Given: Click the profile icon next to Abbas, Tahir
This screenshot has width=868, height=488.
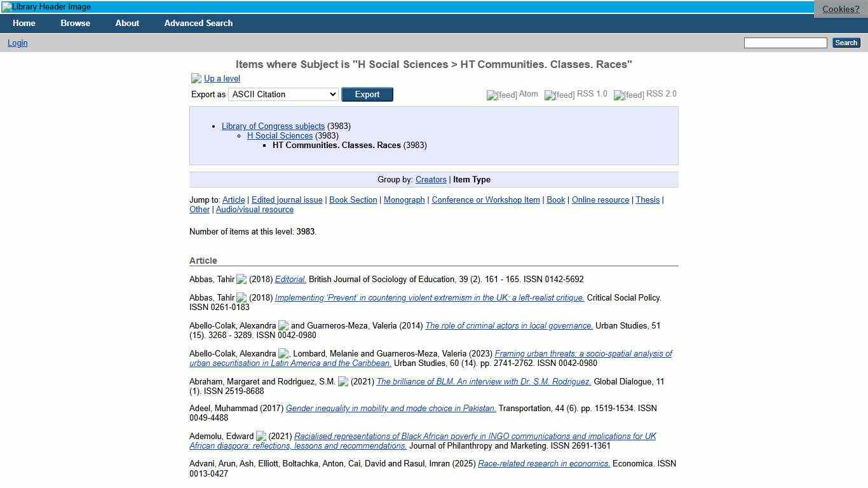Looking at the screenshot, I should click(242, 280).
